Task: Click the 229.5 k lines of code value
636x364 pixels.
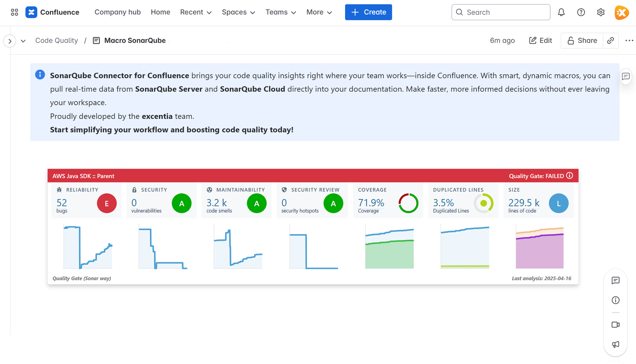Action: point(524,203)
